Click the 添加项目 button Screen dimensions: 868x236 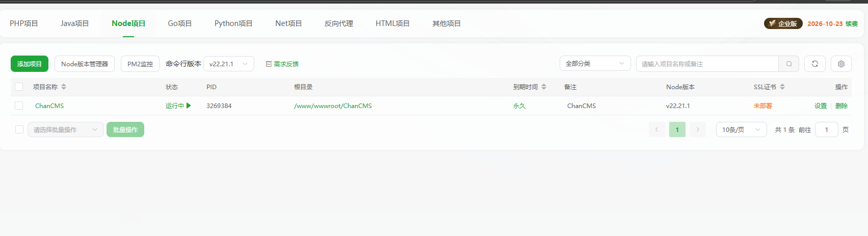coord(30,64)
